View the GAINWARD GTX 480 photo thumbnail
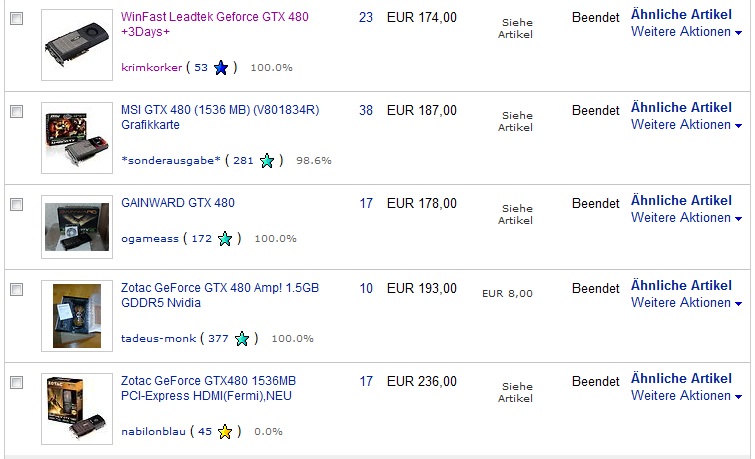 [x=76, y=226]
